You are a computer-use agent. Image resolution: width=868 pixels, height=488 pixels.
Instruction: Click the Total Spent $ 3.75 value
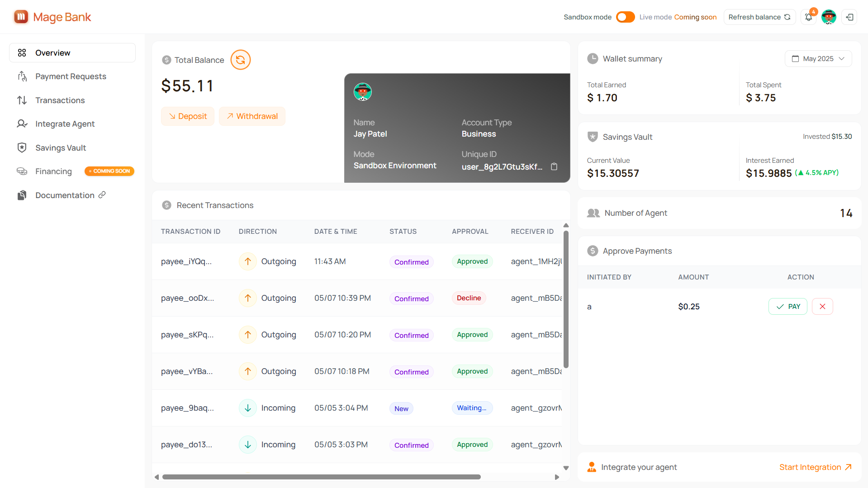click(x=761, y=98)
